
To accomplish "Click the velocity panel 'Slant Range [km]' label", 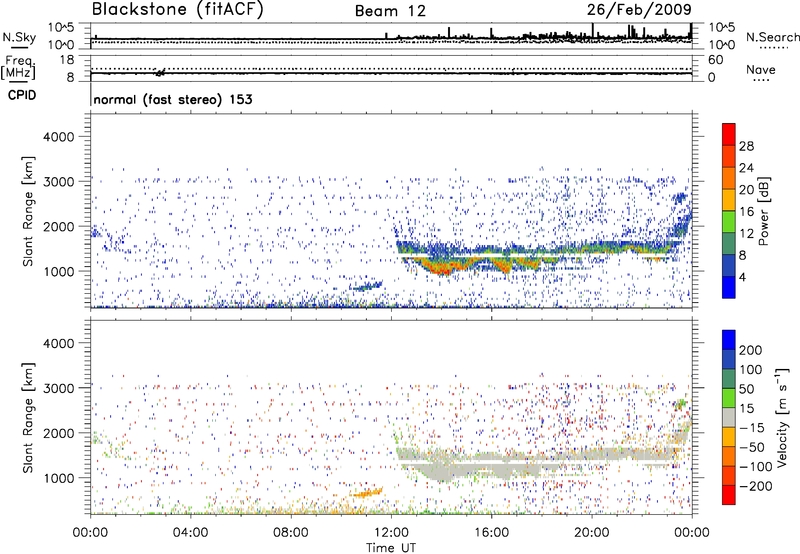I will pos(29,417).
